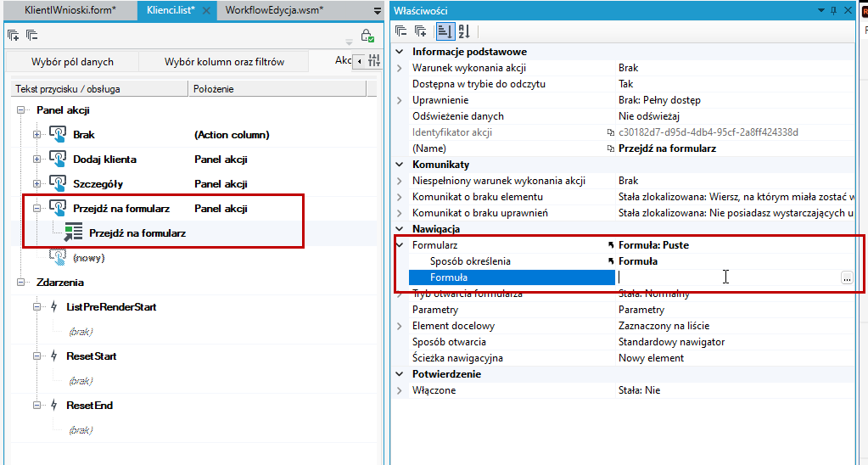This screenshot has height=465, width=868.
Task: Click the copy icon beside Identyfikator akcji value
Action: [x=611, y=132]
